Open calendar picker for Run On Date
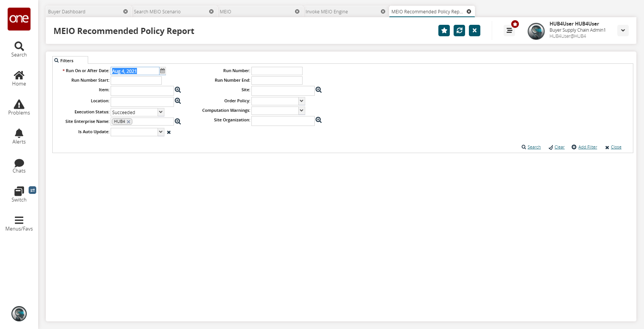Viewport: 644px width, 329px height. tap(163, 71)
